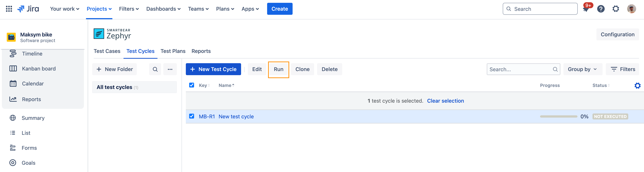The image size is (644, 172).
Task: Click the MB-R1 progress bar
Action: tap(559, 117)
